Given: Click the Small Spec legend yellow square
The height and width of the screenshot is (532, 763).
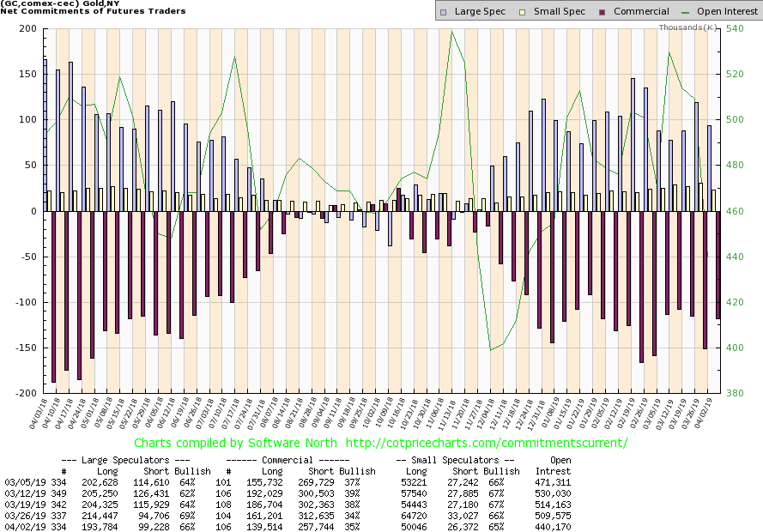Looking at the screenshot, I should (512, 11).
